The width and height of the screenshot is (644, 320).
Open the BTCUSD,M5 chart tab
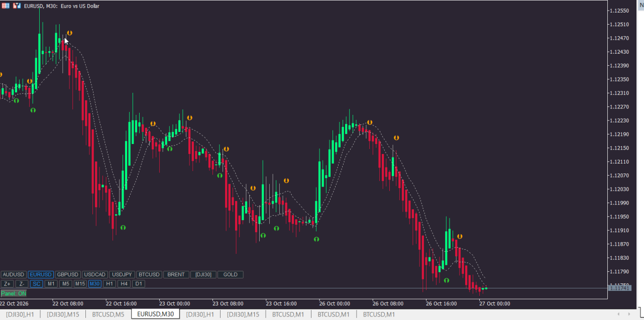point(108,314)
